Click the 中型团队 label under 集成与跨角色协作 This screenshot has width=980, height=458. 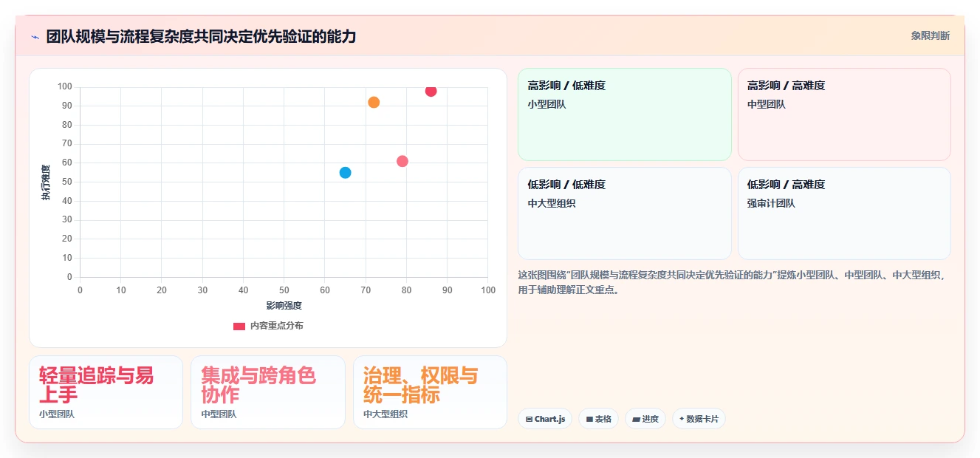coord(219,414)
